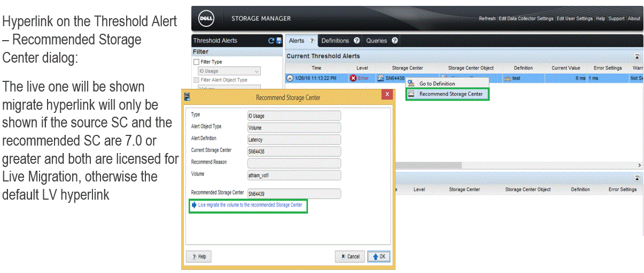
Task: Click the Support link in header
Action: [616, 18]
